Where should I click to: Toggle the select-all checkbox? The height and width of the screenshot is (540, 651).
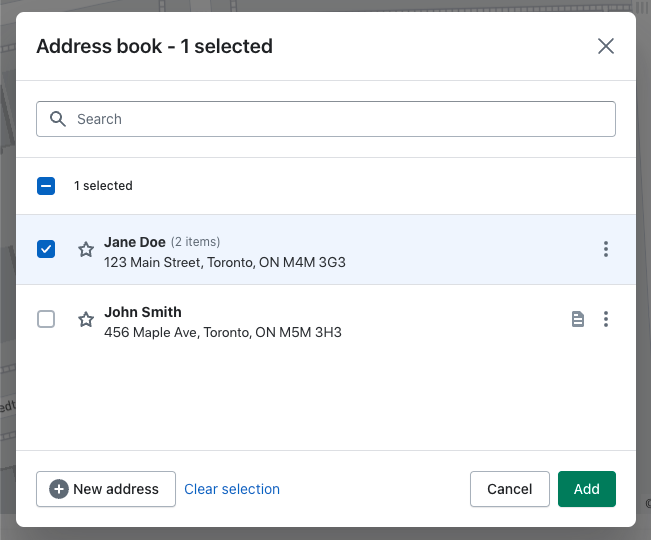46,186
